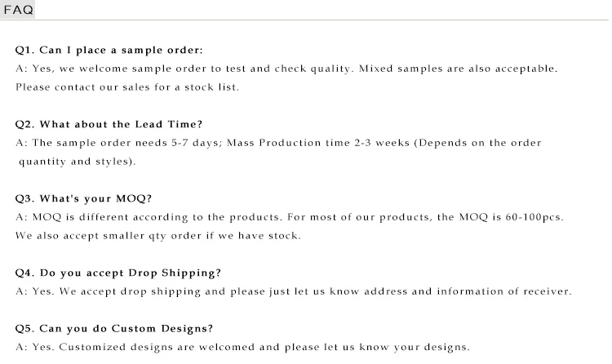Screen dimensions: 612x364
Task: Select the Q5 Custom Designs question
Action: [x=114, y=328]
